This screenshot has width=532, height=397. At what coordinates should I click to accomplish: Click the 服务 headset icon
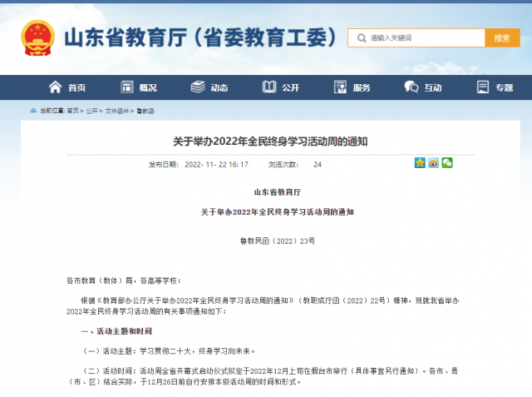(340, 87)
